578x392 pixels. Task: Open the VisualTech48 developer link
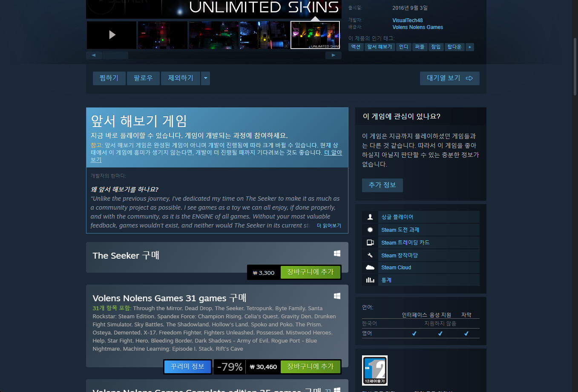pos(408,20)
